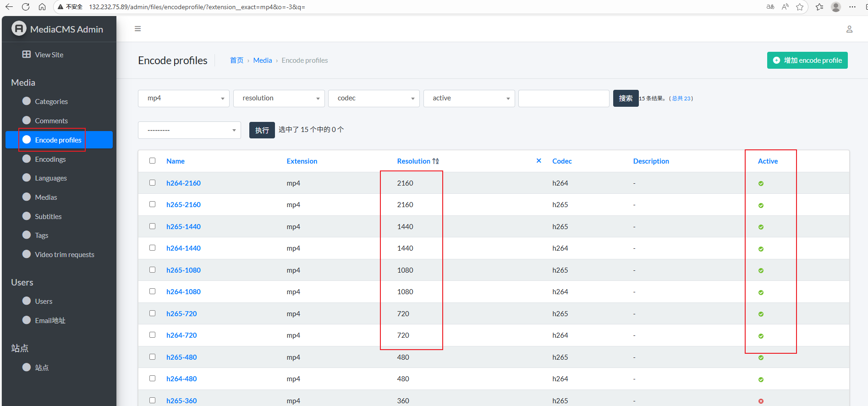The width and height of the screenshot is (868, 406).
Task: Click the 总共 23 total link
Action: (x=681, y=98)
